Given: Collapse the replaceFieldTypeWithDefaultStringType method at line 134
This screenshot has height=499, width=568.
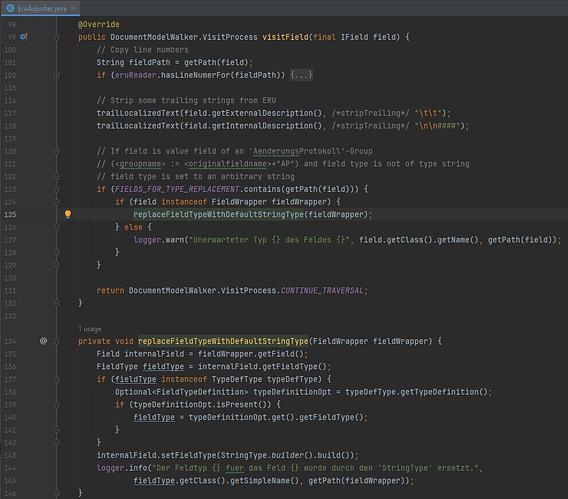Looking at the screenshot, I should pyautogui.click(x=57, y=341).
